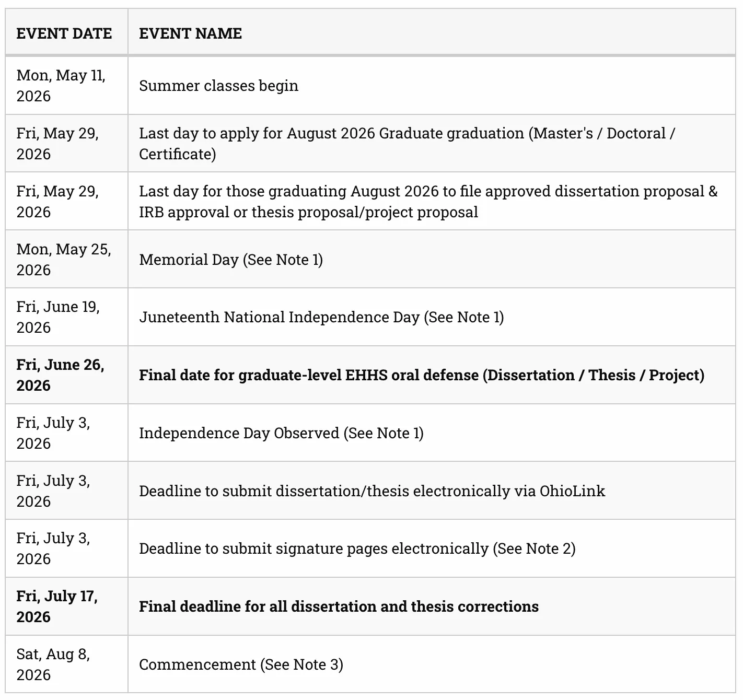Screen dimensions: 743x700
Task: Click Deadline to submit signature pages entry
Action: [357, 549]
